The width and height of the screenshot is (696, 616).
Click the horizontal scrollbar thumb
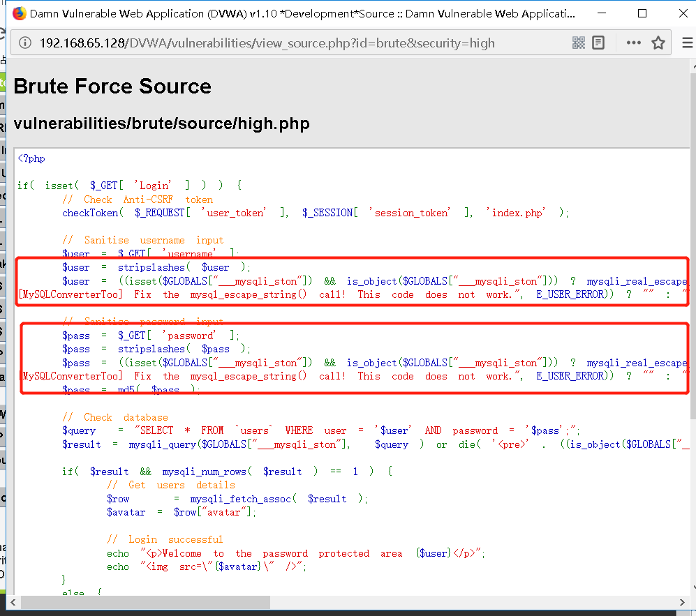click(x=145, y=602)
